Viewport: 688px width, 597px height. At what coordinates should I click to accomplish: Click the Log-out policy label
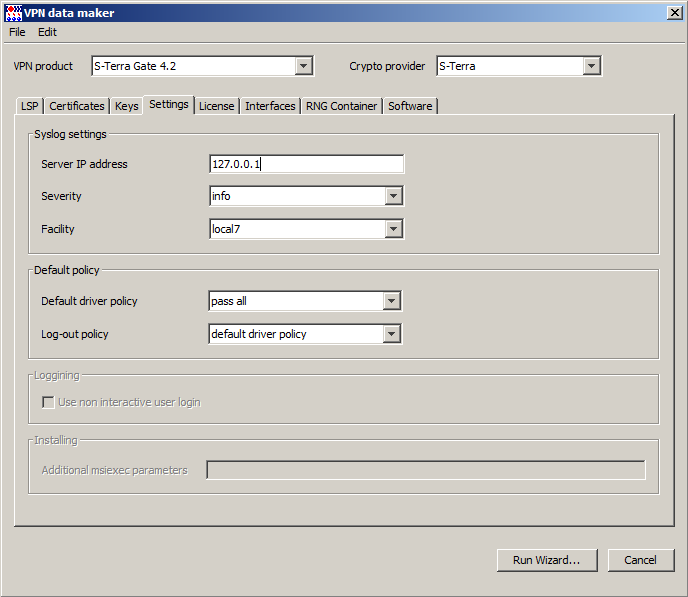75,334
